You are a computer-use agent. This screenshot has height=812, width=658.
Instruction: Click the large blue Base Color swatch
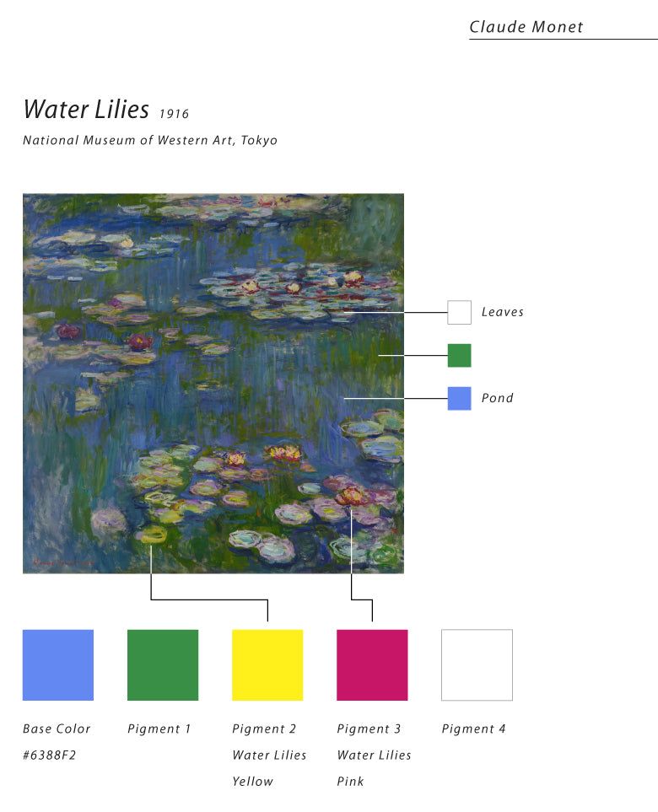click(x=58, y=664)
